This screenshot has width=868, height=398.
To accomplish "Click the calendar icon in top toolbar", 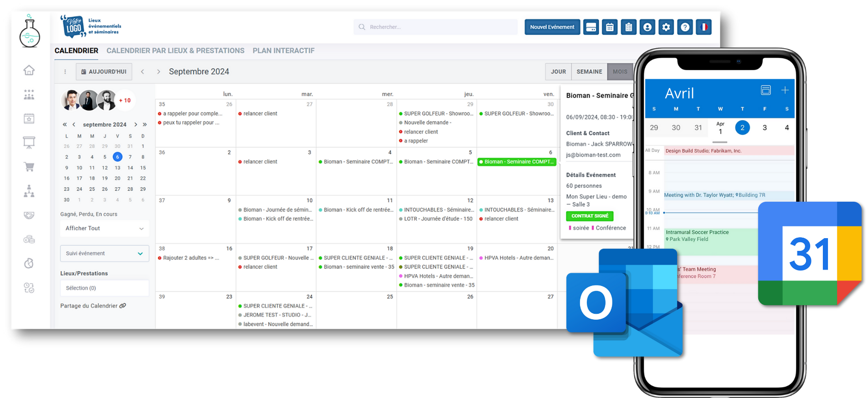I will 610,27.
